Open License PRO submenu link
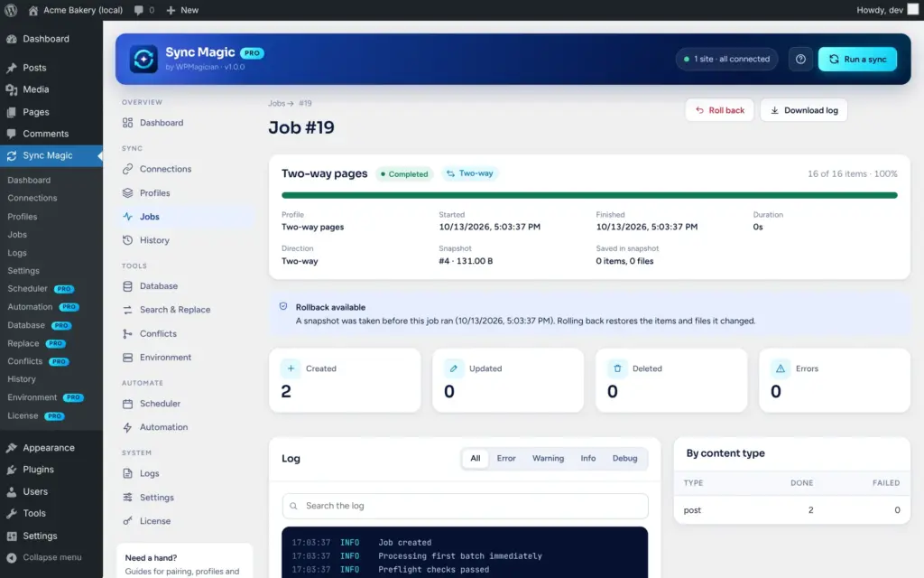The width and height of the screenshot is (924, 578). [x=36, y=415]
